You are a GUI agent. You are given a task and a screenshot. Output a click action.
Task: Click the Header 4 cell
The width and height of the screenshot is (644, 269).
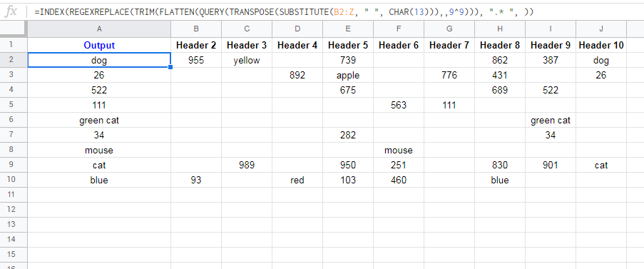[x=297, y=45]
